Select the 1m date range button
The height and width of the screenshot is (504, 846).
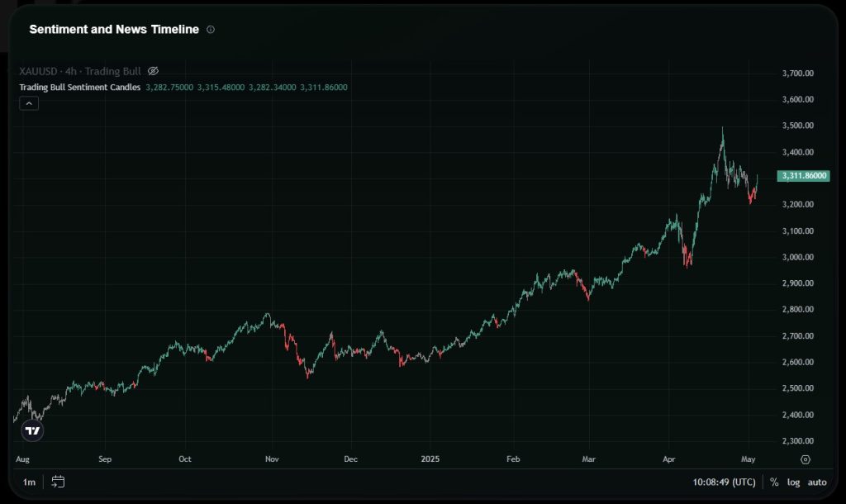(29, 482)
